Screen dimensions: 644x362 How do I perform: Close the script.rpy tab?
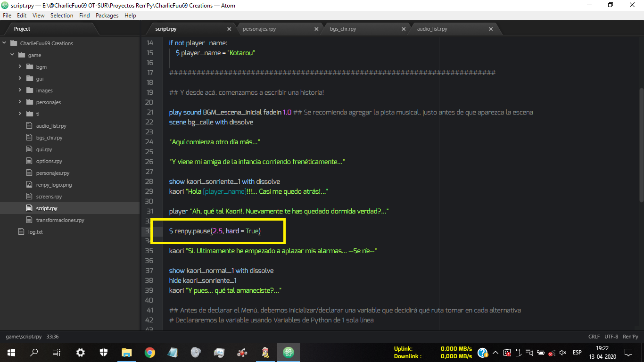[x=229, y=29]
